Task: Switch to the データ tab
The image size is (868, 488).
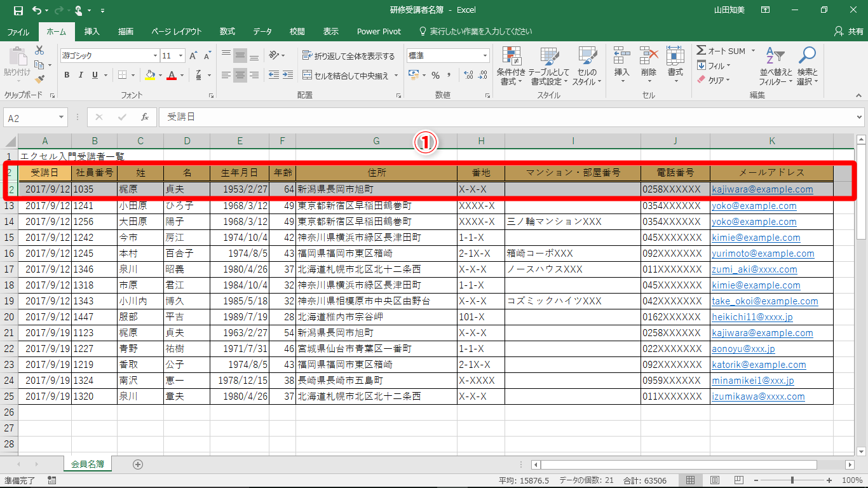Action: tap(262, 31)
